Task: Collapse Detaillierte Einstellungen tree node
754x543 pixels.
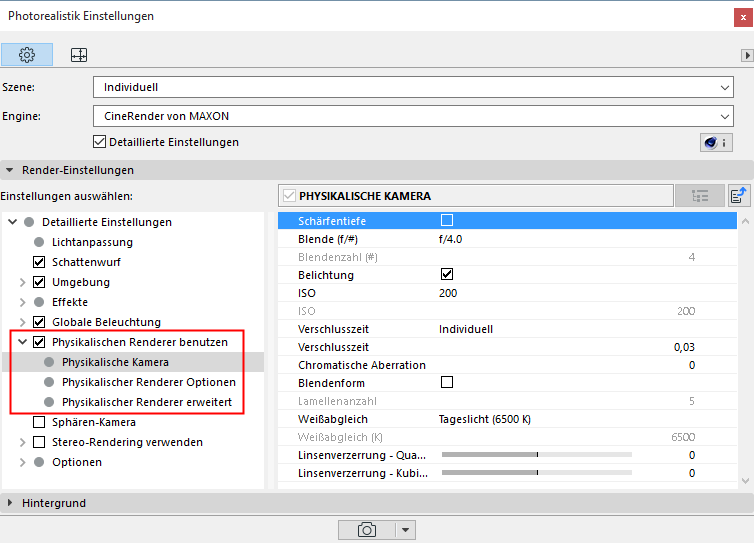Action: coord(13,222)
